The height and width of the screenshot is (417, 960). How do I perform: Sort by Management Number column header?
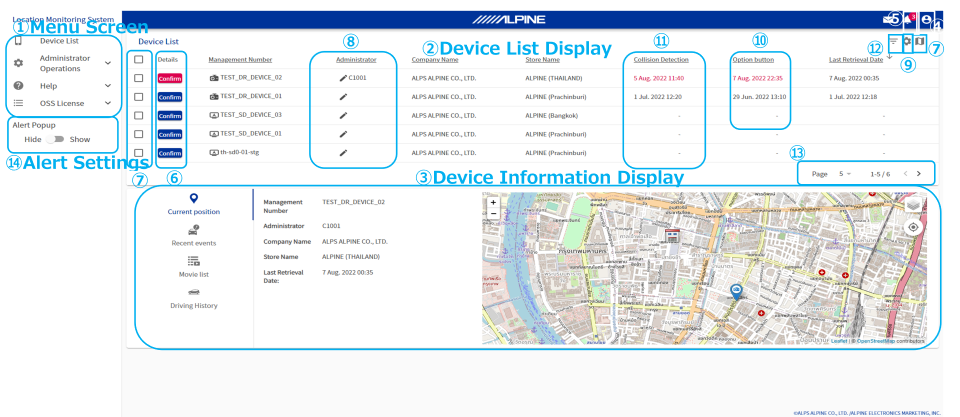(240, 59)
